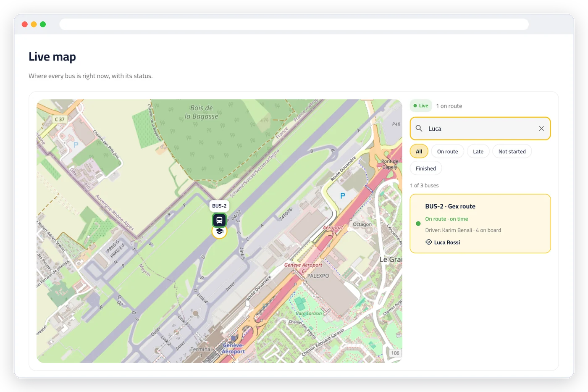Click the yellow macOS minimize button
The height and width of the screenshot is (392, 588).
[x=34, y=24]
